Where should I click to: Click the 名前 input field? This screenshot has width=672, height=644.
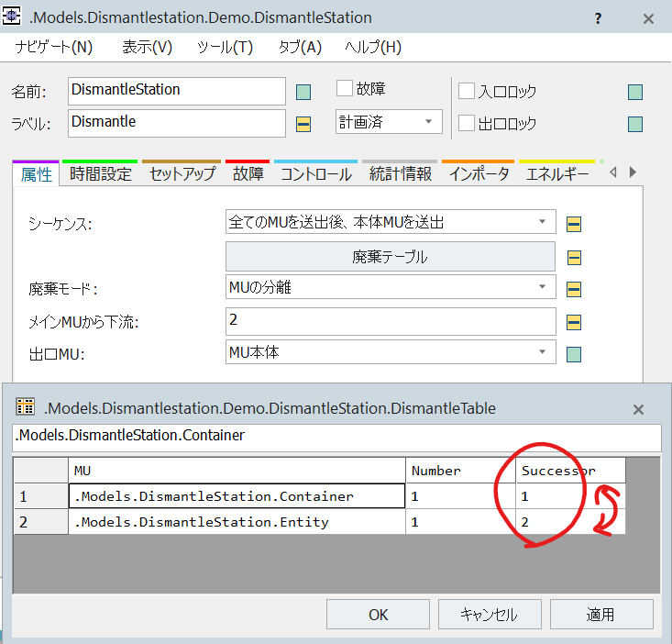[177, 91]
